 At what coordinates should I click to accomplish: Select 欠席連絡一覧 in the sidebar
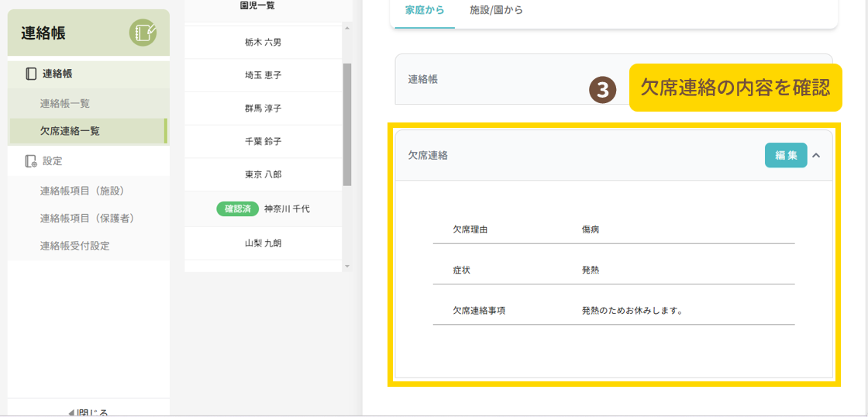pyautogui.click(x=71, y=131)
